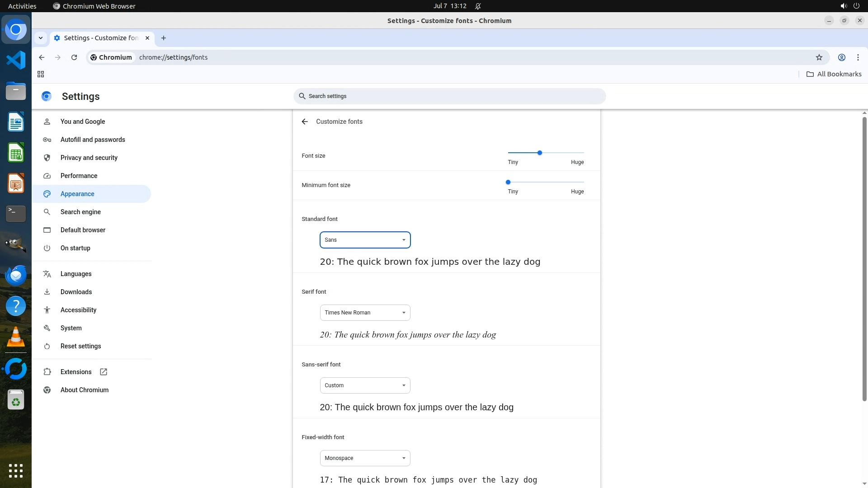Expand the Standard font Sans dropdown
This screenshot has height=488, width=868.
point(365,240)
